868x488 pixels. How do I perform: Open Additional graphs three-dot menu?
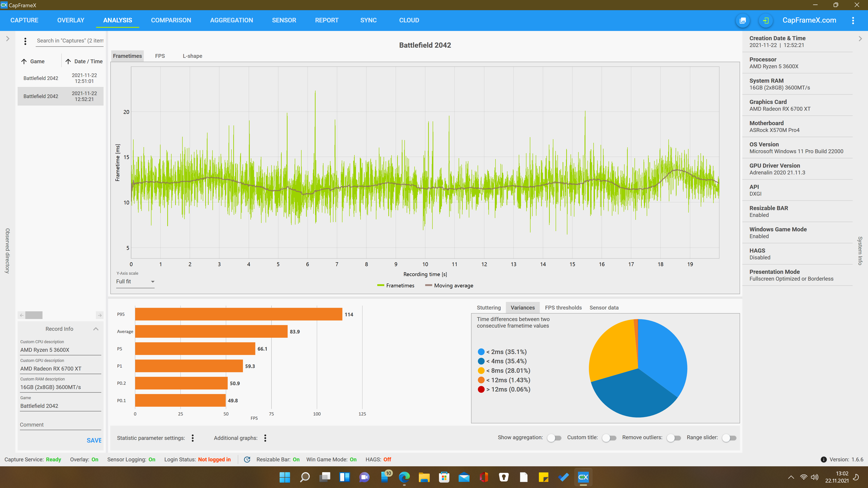265,438
